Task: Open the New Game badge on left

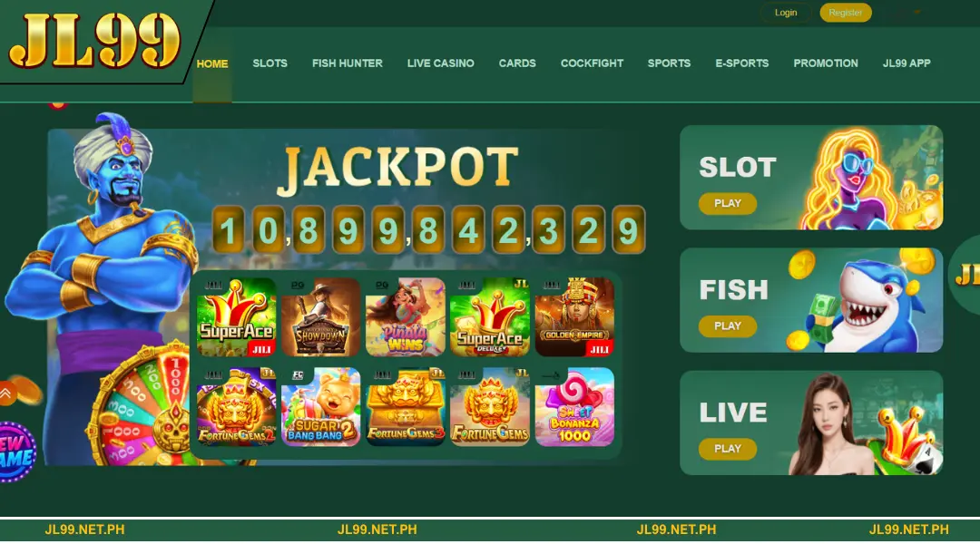Action: (x=17, y=452)
